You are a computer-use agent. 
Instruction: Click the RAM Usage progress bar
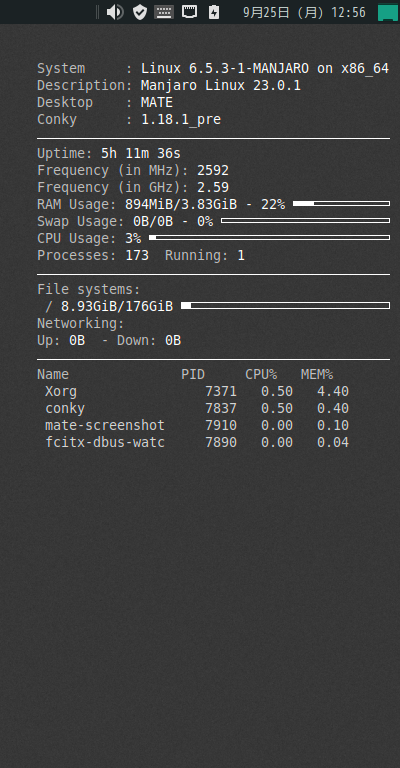click(x=341, y=203)
